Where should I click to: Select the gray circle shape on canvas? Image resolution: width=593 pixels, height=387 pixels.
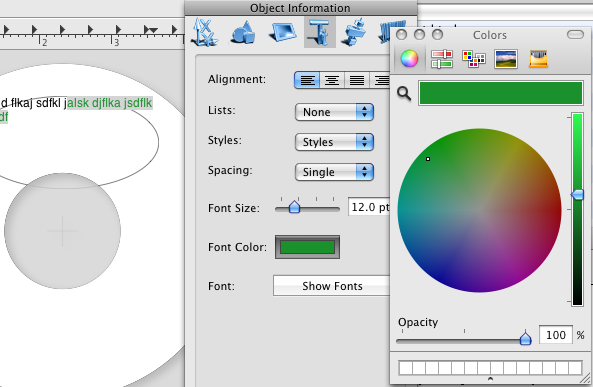62,231
